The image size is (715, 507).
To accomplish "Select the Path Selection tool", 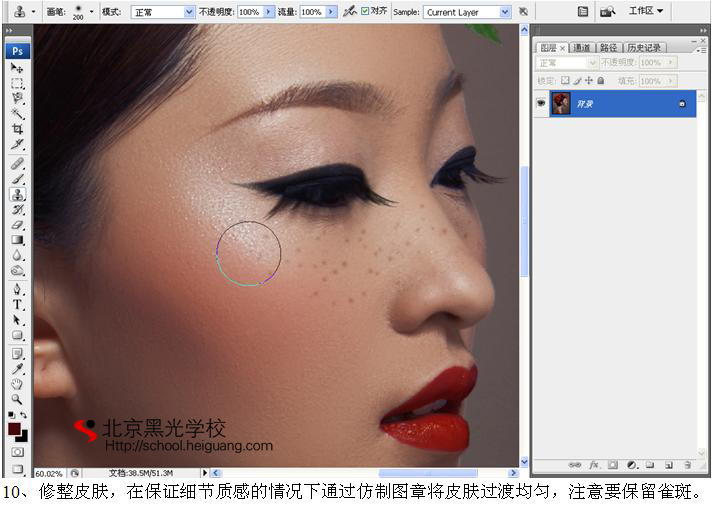I will click(17, 320).
